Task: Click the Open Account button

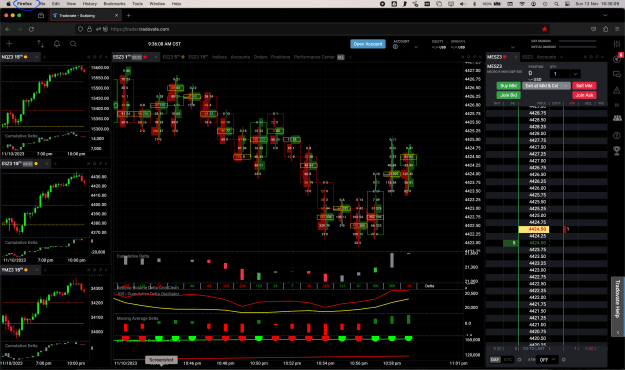Action: click(x=368, y=44)
